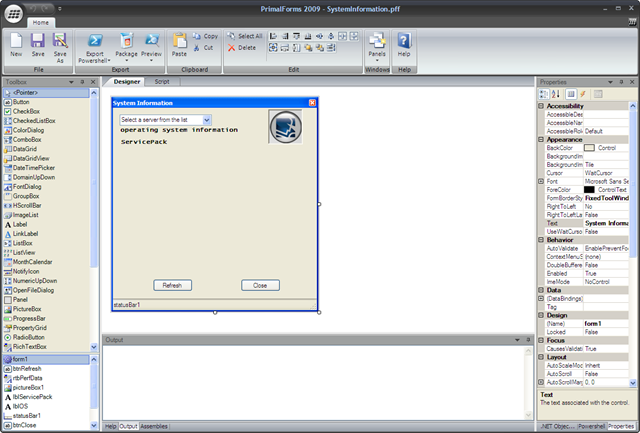This screenshot has width=640, height=433.
Task: Open the PrimalForms application orb menu
Action: tap(13, 13)
